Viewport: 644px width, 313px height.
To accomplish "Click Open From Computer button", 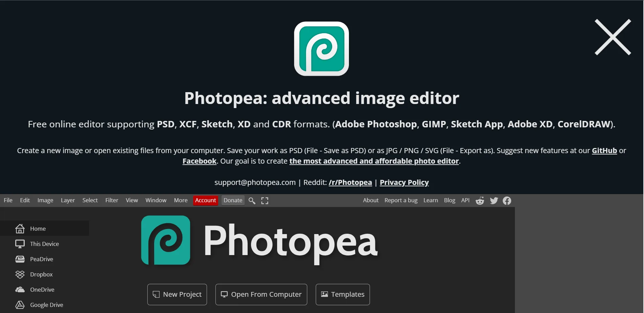I will [x=261, y=294].
